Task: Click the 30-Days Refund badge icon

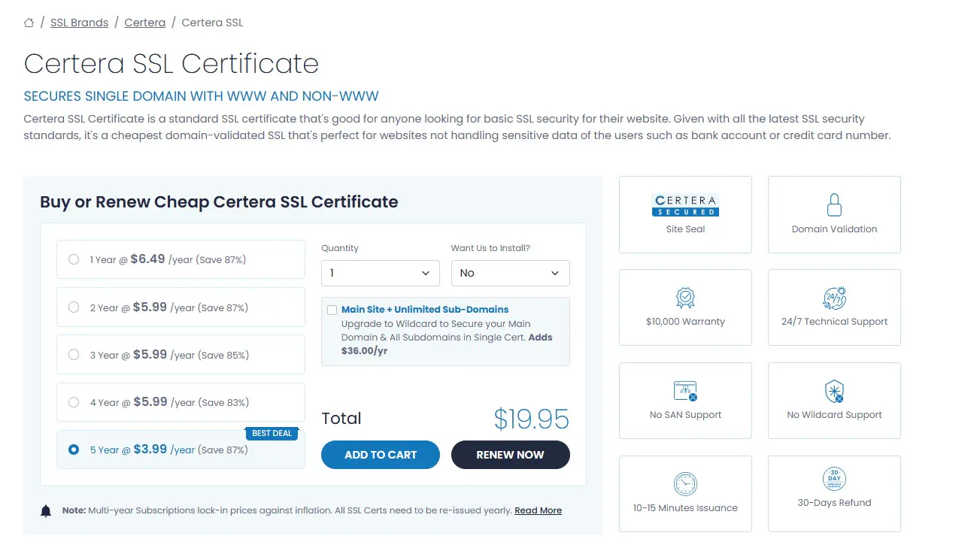Action: coord(834,479)
